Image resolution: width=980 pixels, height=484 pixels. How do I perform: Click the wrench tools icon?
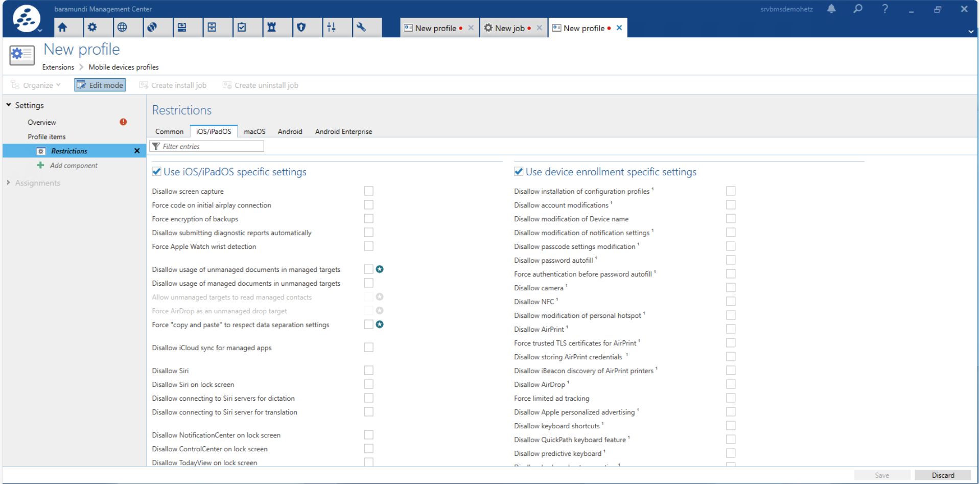361,28
